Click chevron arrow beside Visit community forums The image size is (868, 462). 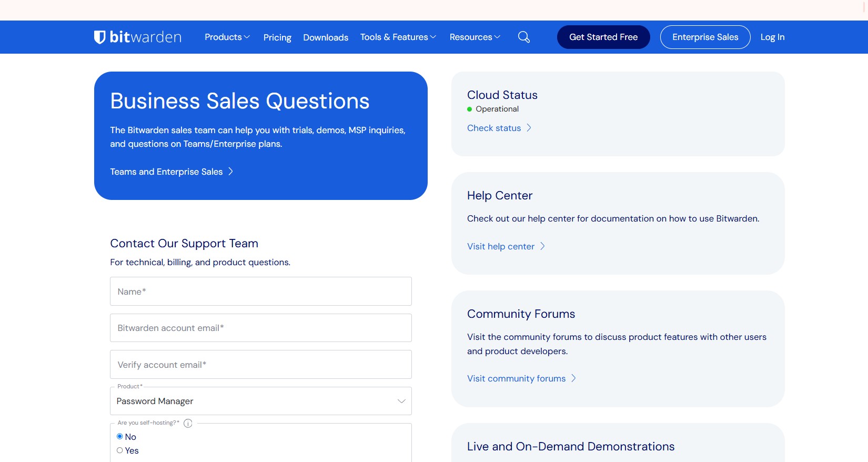[573, 378]
